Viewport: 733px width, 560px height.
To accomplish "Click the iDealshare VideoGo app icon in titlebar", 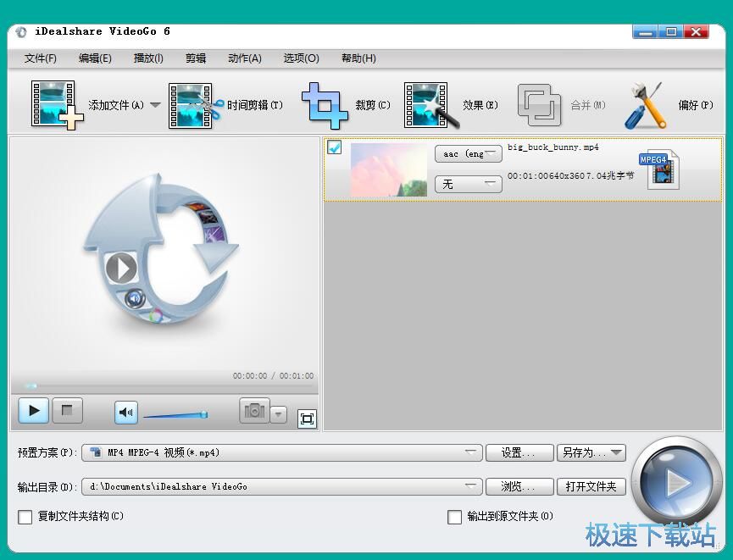I will coord(20,32).
